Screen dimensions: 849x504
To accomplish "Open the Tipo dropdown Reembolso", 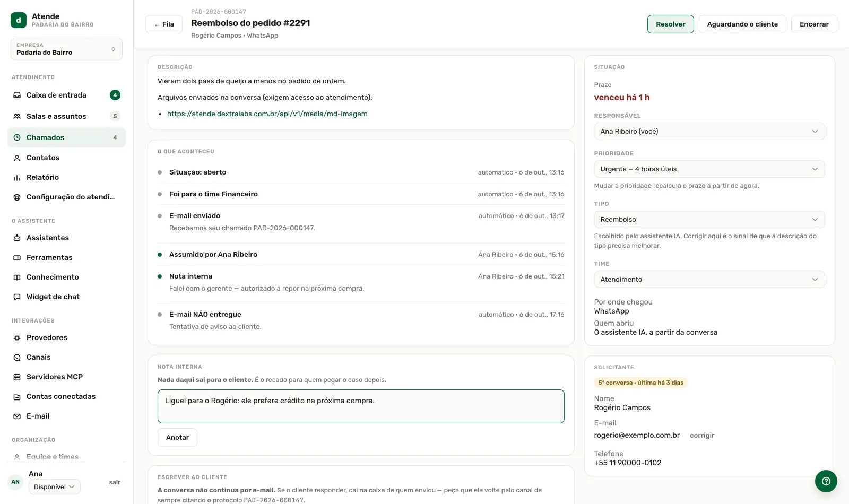I will click(709, 219).
